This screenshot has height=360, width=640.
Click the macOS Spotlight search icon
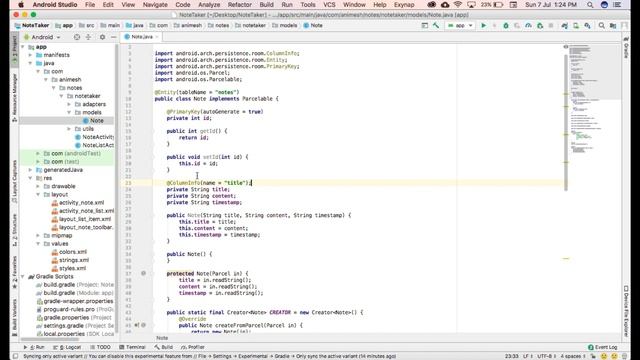pyautogui.click(x=590, y=5)
